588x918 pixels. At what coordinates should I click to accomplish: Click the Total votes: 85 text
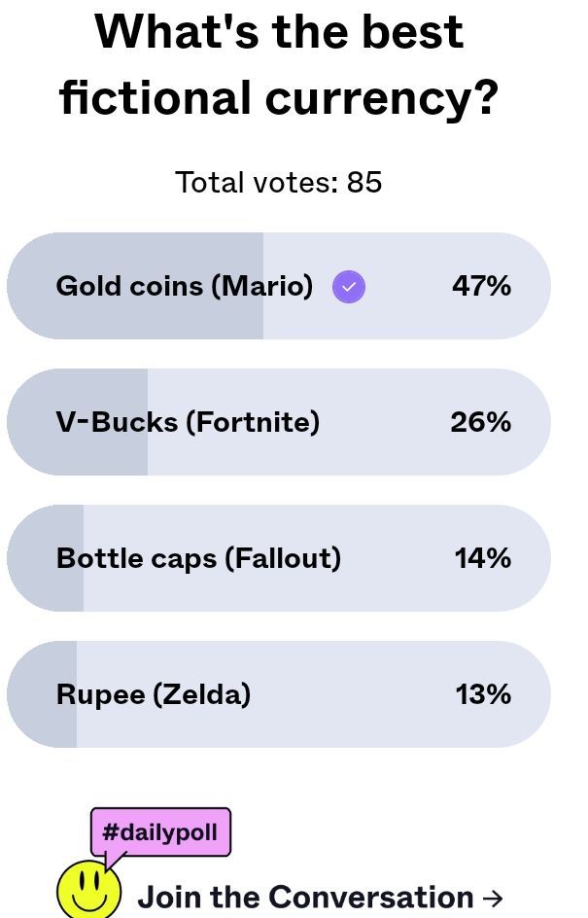pyautogui.click(x=279, y=182)
